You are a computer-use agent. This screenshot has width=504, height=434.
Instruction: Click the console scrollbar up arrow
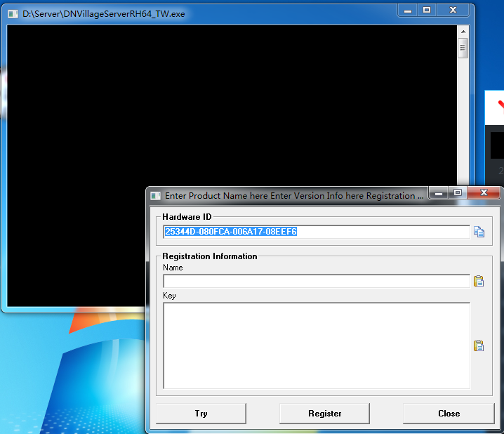(463, 32)
